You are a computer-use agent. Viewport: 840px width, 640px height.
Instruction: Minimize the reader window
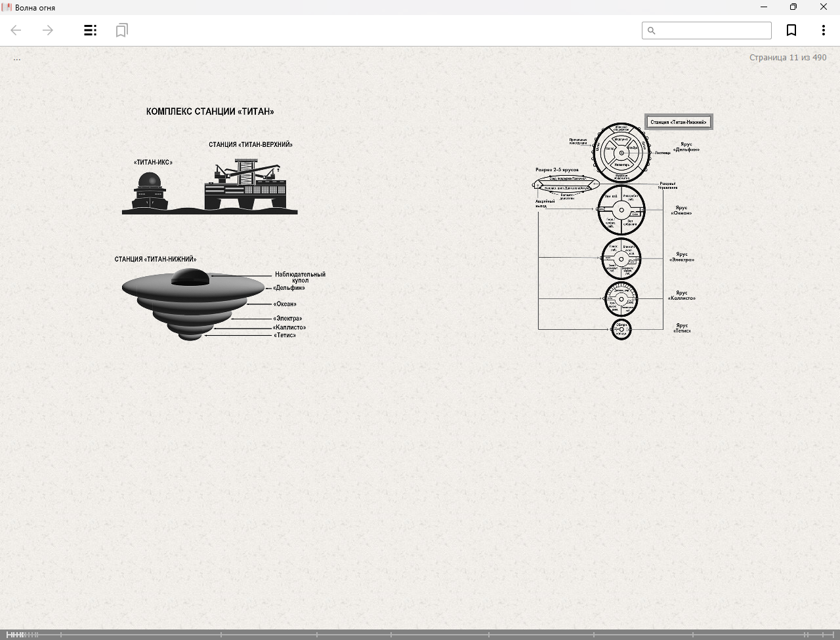763,7
